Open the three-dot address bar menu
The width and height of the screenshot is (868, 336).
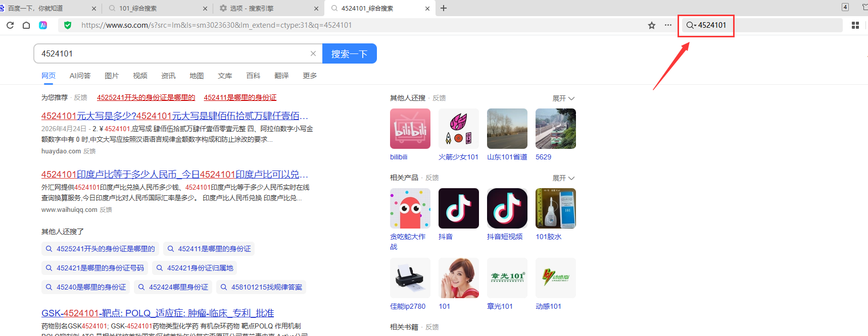coord(668,25)
